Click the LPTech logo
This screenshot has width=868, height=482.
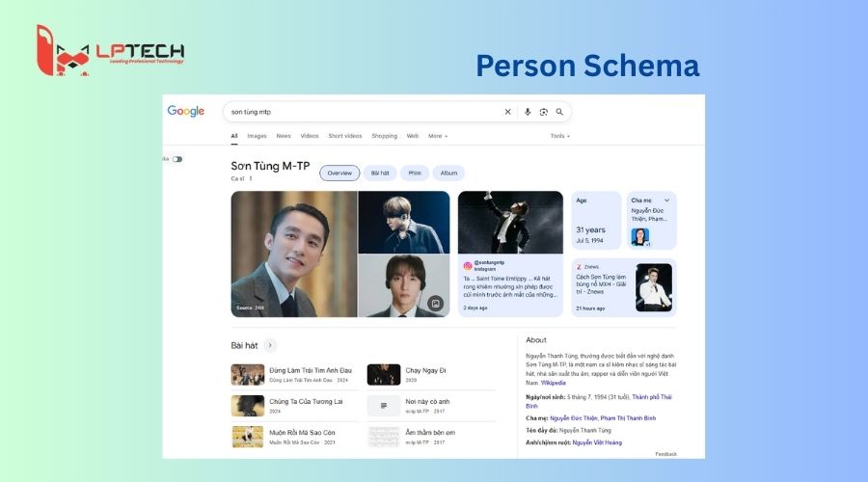[110, 50]
